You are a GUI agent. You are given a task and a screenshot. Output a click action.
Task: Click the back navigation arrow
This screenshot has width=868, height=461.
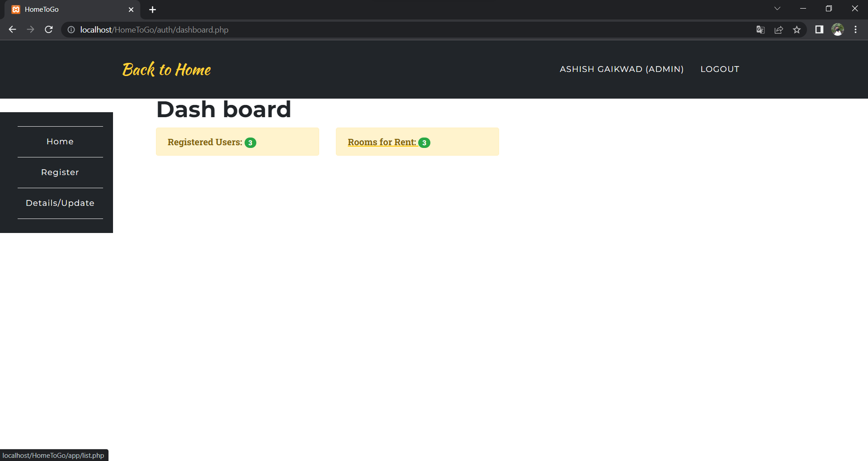point(12,29)
